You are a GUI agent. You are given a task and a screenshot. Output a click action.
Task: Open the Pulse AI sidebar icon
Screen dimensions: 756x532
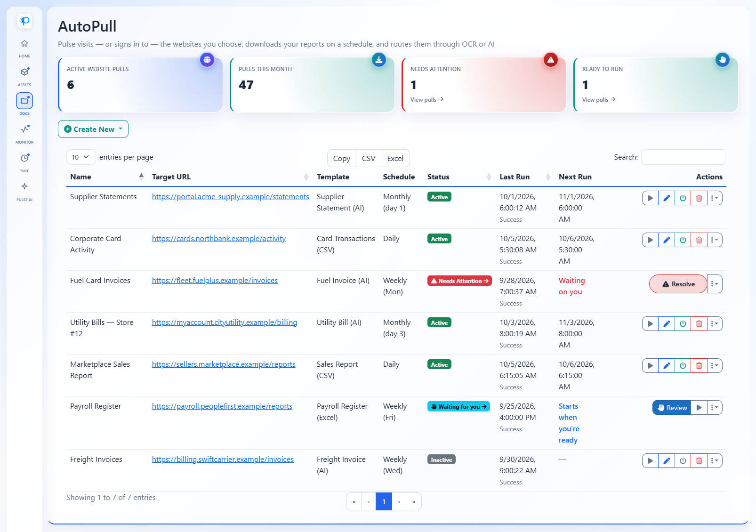coord(24,186)
